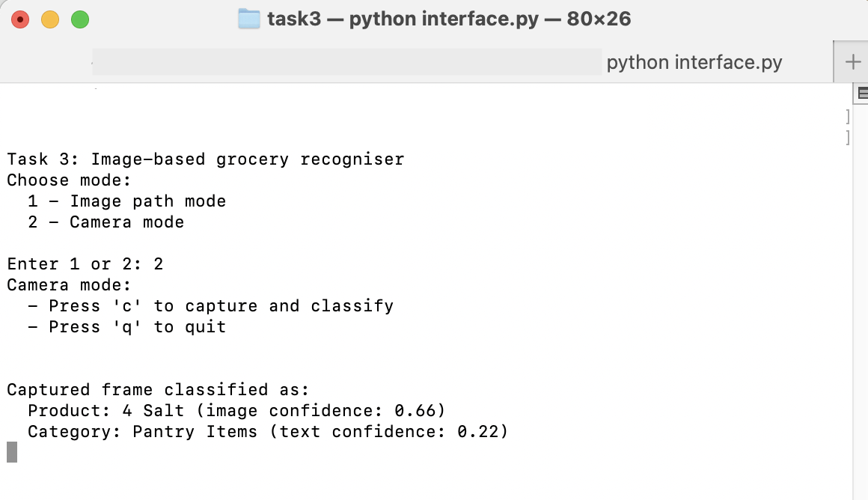This screenshot has height=500, width=868.
Task: Click the "Enter 1 or 2: 2" prompt line
Action: coord(85,264)
